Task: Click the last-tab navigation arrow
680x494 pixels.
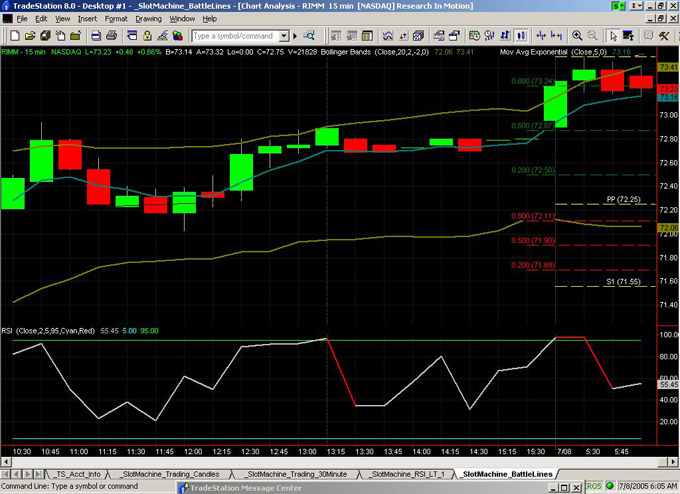Action: pos(39,474)
